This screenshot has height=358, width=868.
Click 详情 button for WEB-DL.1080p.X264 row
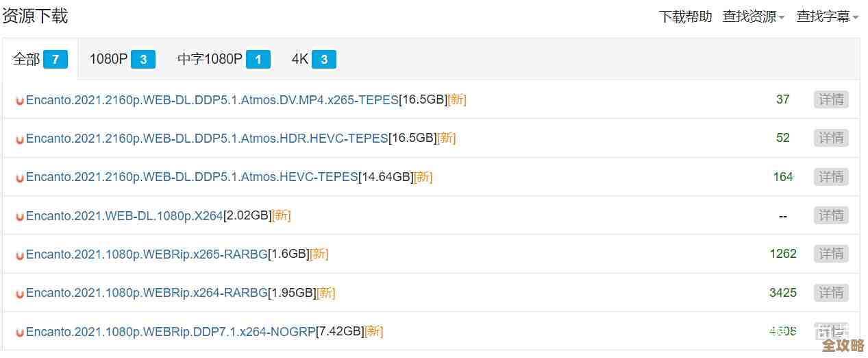(x=831, y=215)
